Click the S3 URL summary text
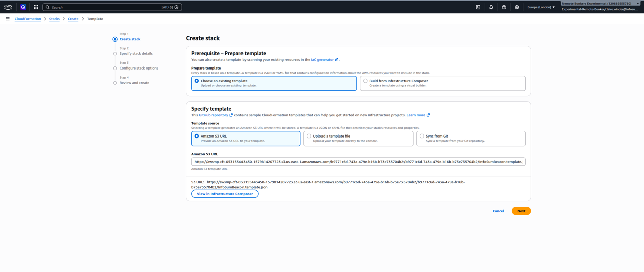This screenshot has height=272, width=644. [328, 184]
